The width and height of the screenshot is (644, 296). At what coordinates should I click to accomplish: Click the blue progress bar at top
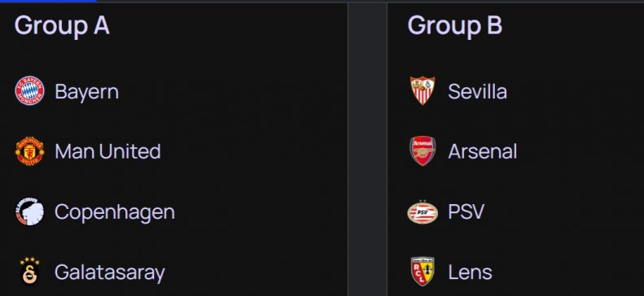coord(48,2)
